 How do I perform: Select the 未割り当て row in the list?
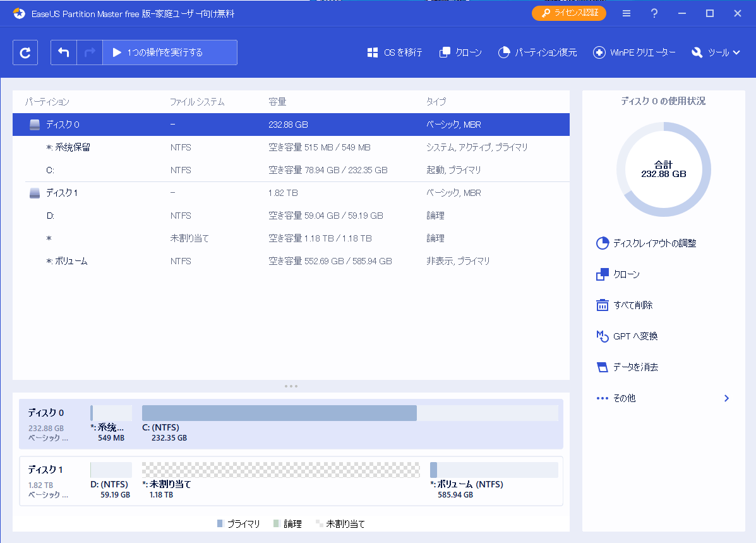click(x=291, y=238)
